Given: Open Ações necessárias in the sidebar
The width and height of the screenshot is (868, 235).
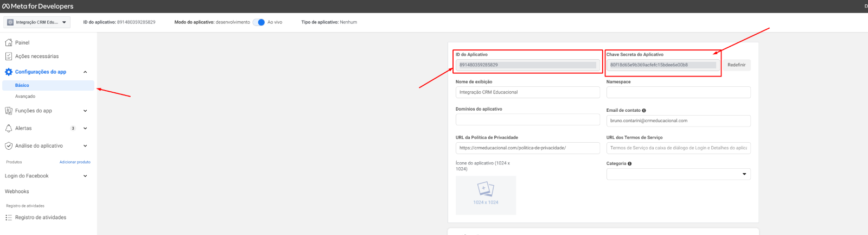Looking at the screenshot, I should pyautogui.click(x=37, y=56).
